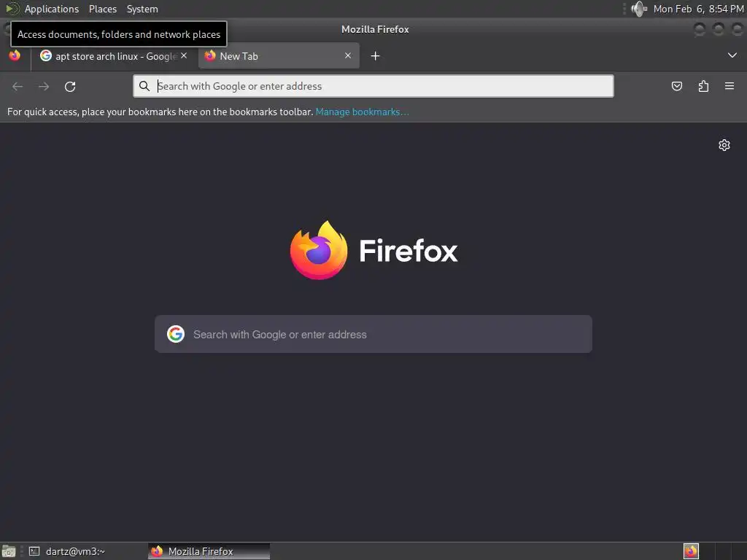The height and width of the screenshot is (560, 747).
Task: Click the Mozilla Firefox window title text
Action: tap(375, 29)
